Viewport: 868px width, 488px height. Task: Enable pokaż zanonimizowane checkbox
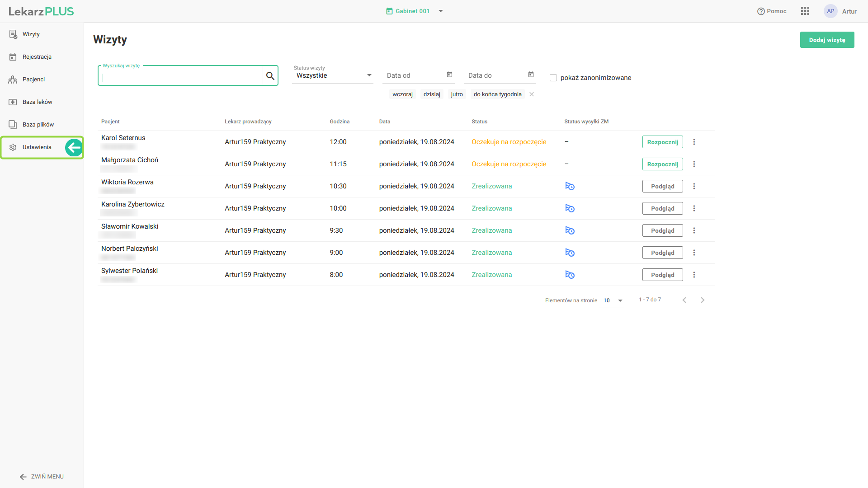(553, 78)
